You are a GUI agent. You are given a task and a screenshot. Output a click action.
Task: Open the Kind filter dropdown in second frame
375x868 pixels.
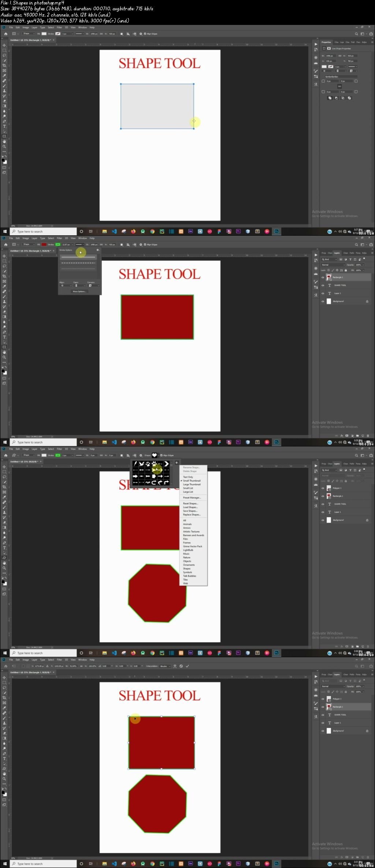coord(329,259)
